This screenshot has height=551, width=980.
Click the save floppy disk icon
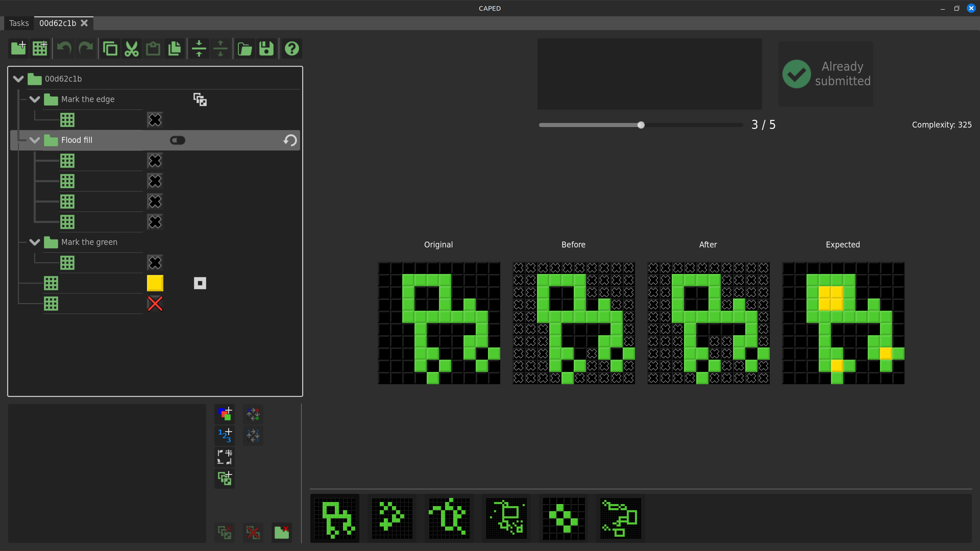[x=266, y=49]
